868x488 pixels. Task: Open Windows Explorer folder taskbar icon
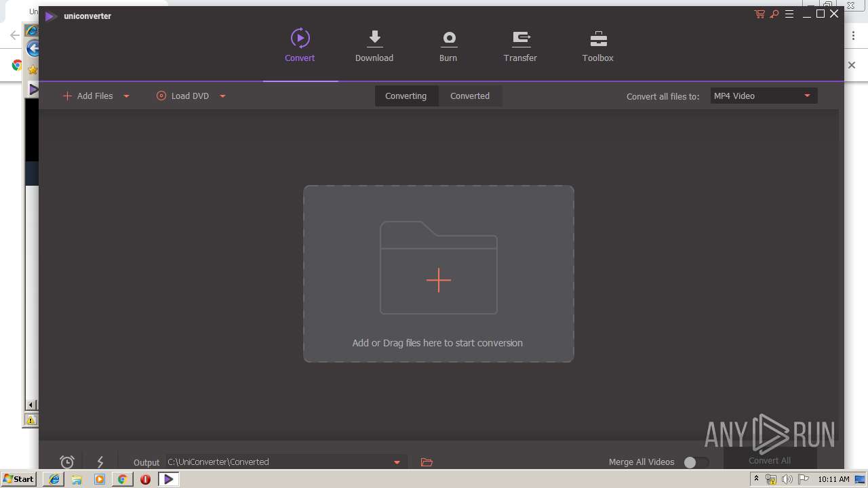pos(77,479)
